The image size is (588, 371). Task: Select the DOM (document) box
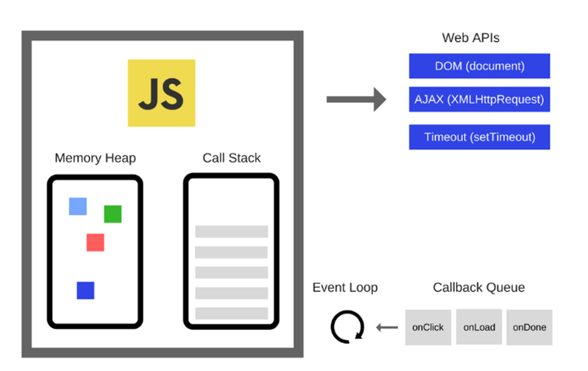[480, 66]
